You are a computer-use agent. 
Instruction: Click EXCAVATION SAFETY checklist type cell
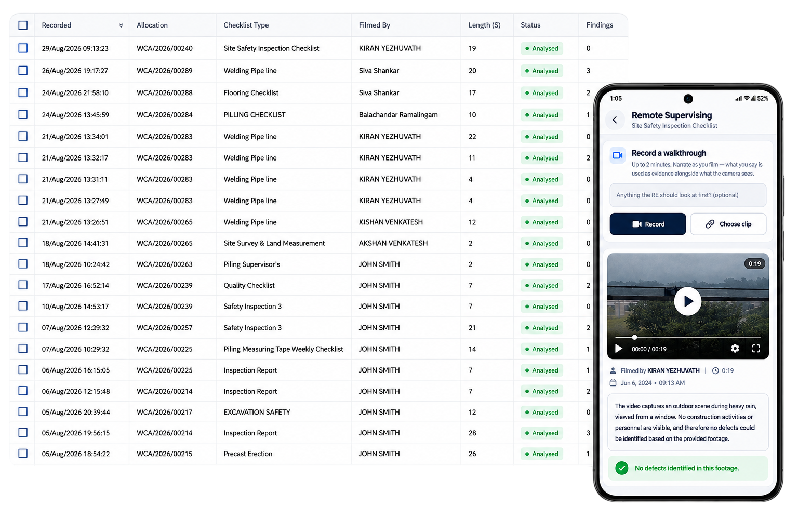point(257,412)
